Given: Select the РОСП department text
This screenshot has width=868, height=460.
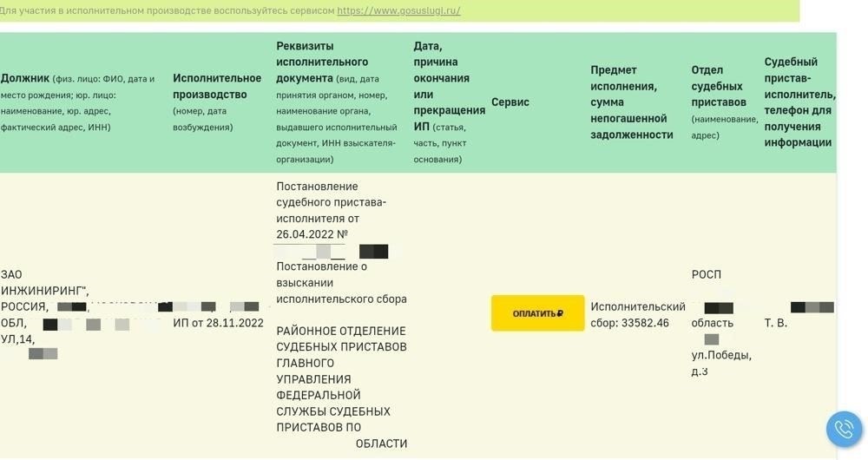Looking at the screenshot, I should click(x=707, y=274).
